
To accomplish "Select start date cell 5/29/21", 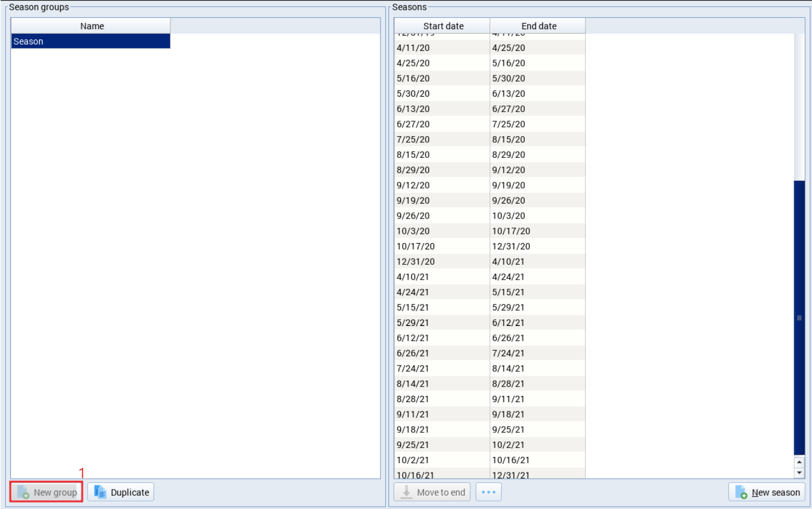I will (x=442, y=323).
